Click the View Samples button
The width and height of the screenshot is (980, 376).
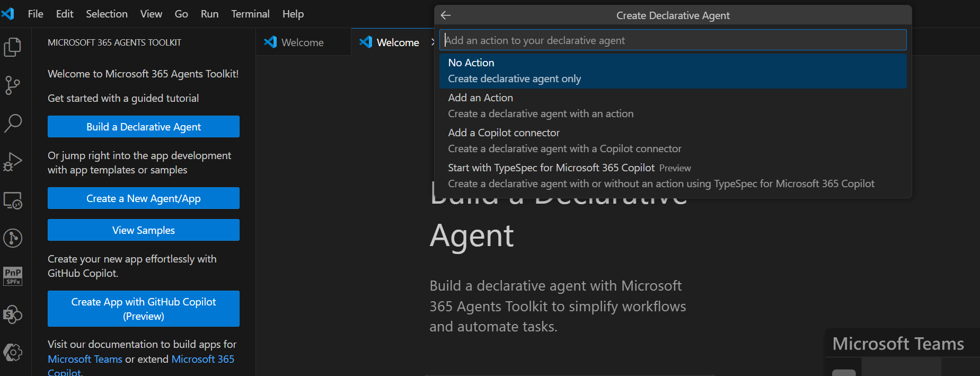click(x=144, y=230)
